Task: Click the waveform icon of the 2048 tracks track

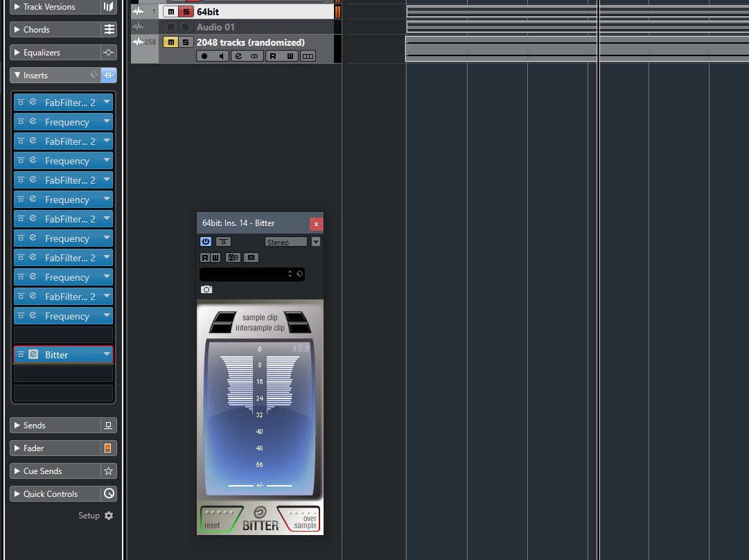Action: tap(138, 42)
